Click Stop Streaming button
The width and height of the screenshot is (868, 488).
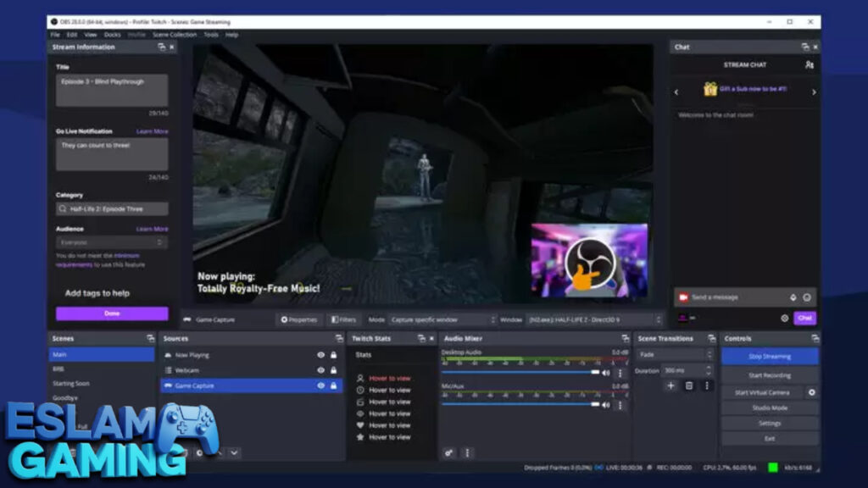tap(770, 357)
